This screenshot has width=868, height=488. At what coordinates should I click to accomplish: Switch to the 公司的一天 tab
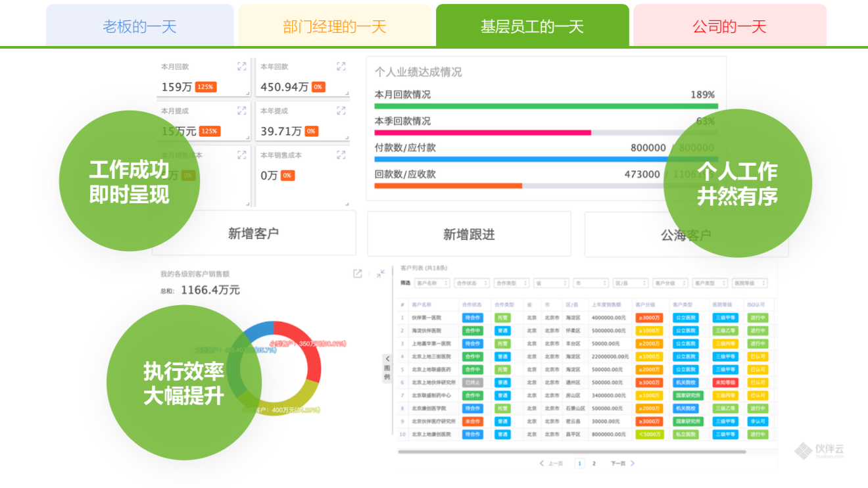730,26
